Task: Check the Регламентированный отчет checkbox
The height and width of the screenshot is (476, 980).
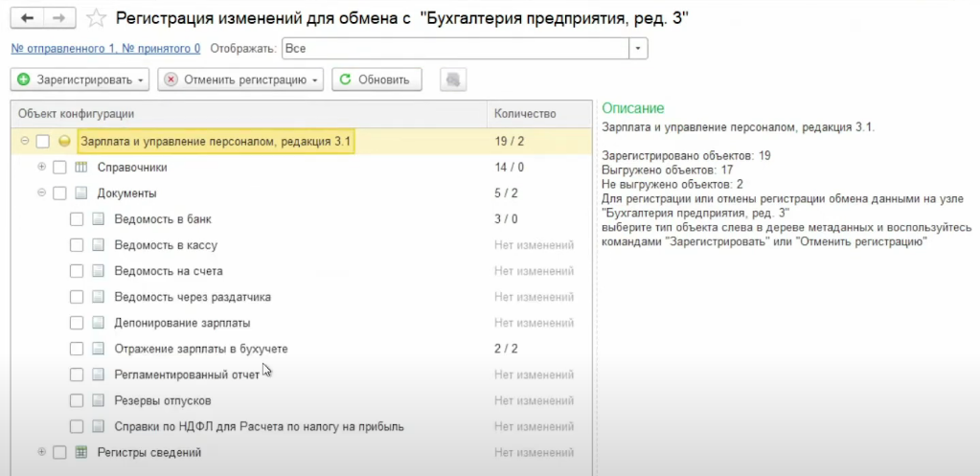Action: tap(77, 374)
